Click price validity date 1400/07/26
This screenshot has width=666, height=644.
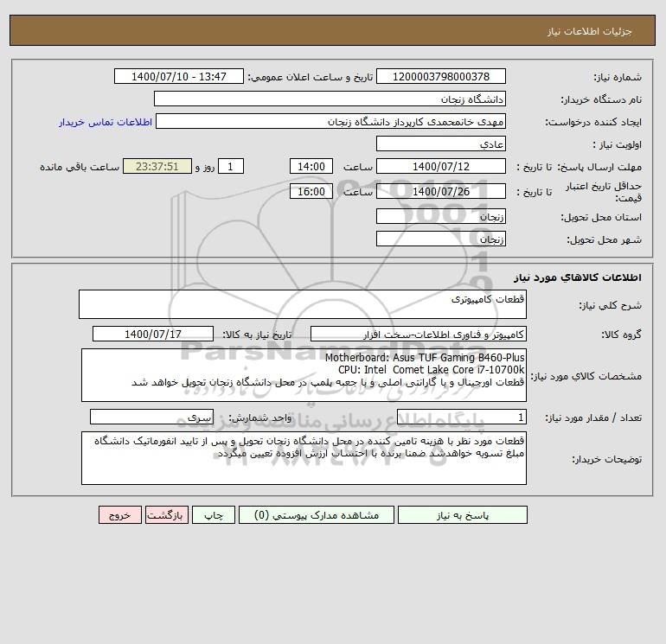tap(441, 191)
